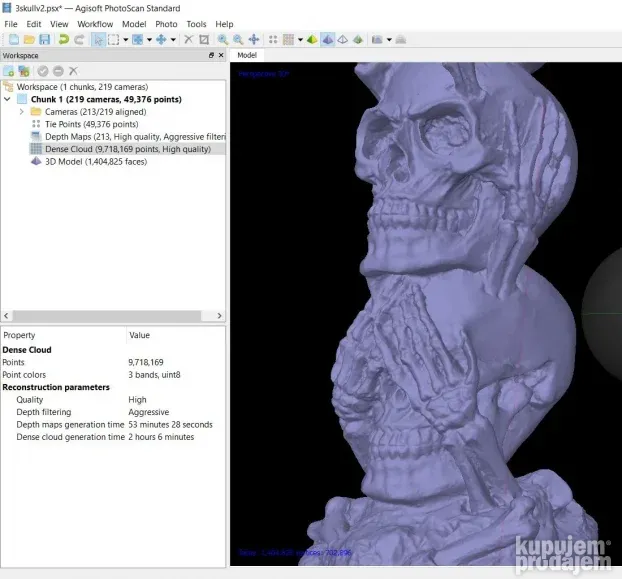
Task: Show tie points with the dots icon
Action: (x=273, y=40)
